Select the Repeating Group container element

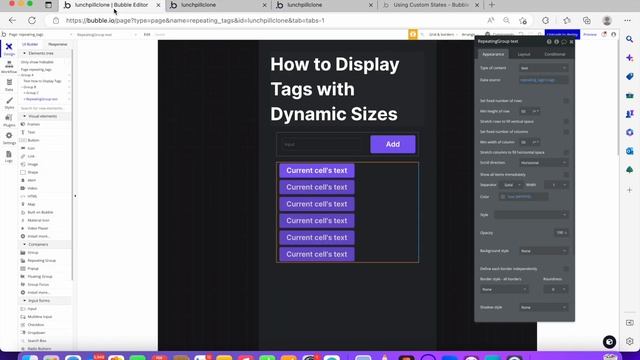[41, 260]
